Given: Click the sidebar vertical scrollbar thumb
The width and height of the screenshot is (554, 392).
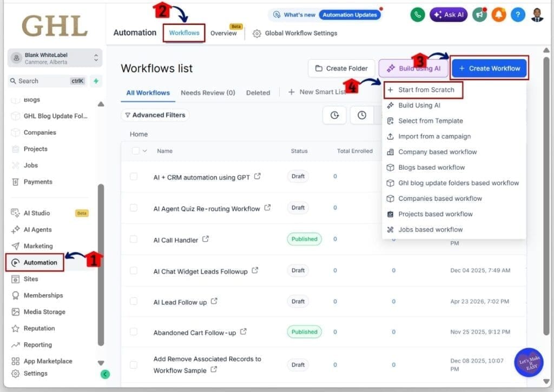Looking at the screenshot, I should click(101, 265).
